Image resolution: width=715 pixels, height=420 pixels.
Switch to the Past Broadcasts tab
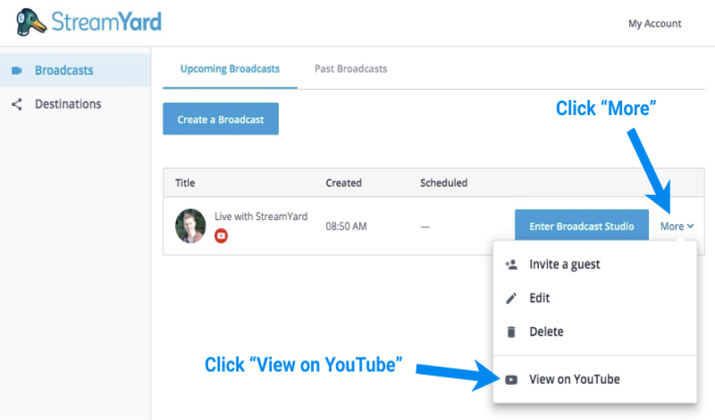point(351,69)
